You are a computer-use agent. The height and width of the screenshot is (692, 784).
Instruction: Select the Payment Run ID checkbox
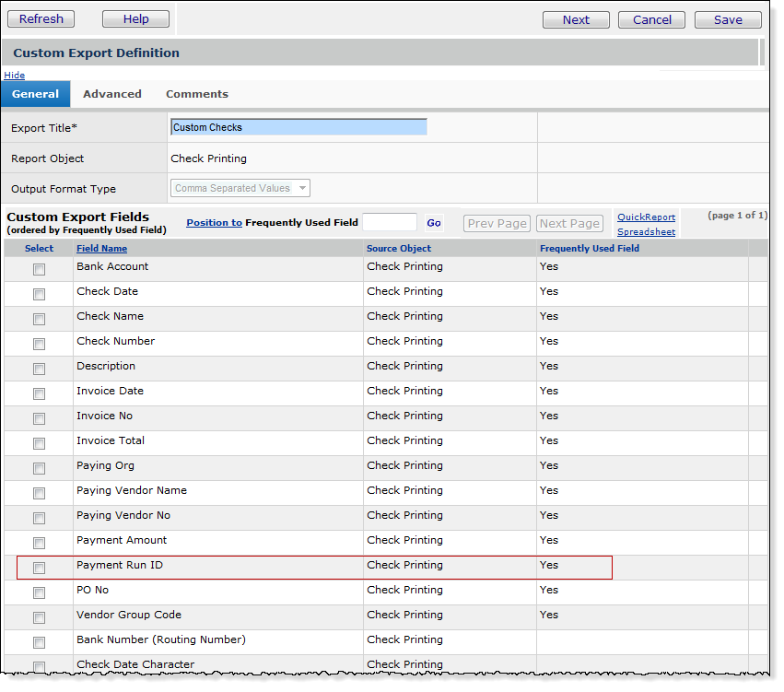coord(39,569)
